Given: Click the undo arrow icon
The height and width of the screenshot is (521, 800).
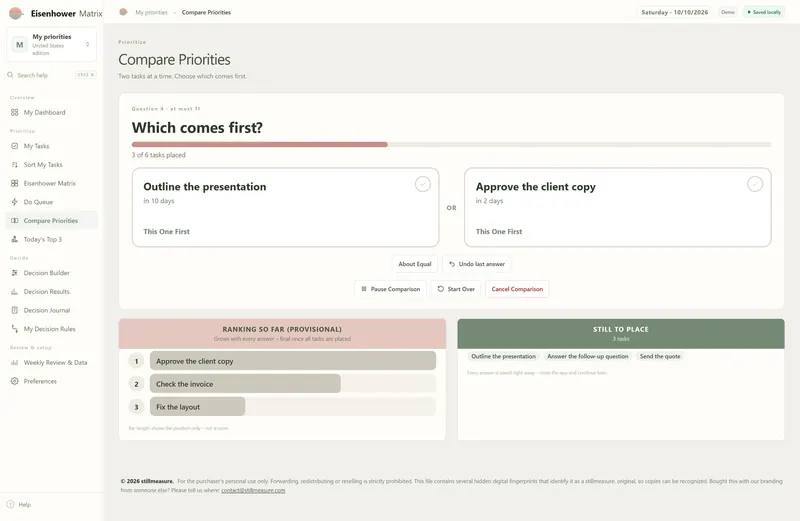Looking at the screenshot, I should [x=452, y=264].
